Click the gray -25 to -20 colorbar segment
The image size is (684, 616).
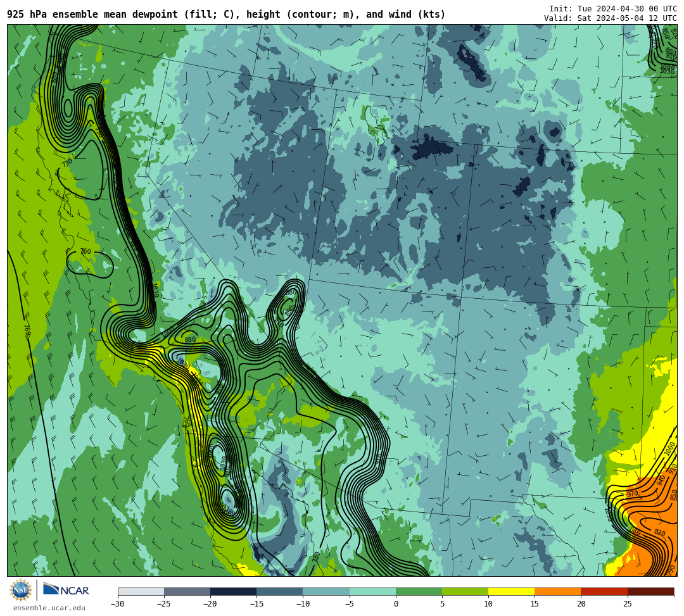pyautogui.click(x=187, y=591)
